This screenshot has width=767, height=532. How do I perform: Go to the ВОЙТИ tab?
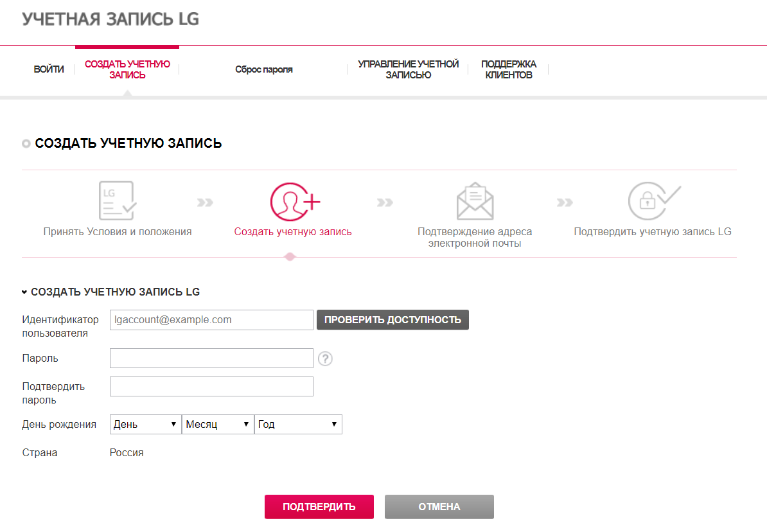[49, 69]
